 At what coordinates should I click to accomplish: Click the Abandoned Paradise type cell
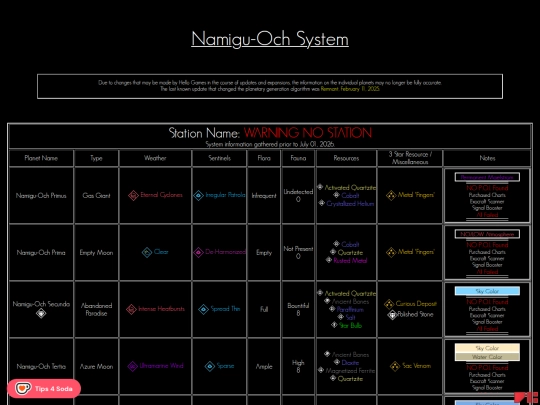point(96,309)
